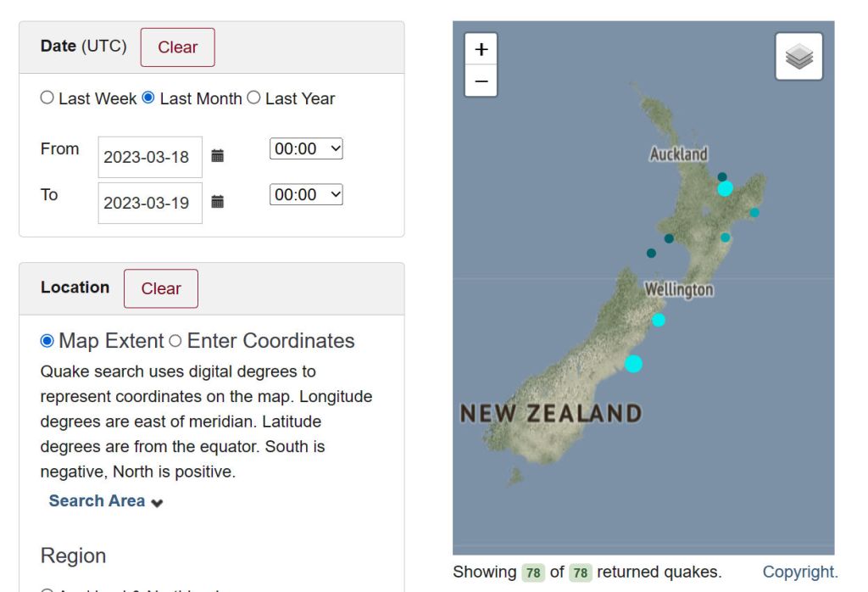Image resolution: width=868 pixels, height=592 pixels.
Task: Click the From date input field
Action: pyautogui.click(x=149, y=157)
